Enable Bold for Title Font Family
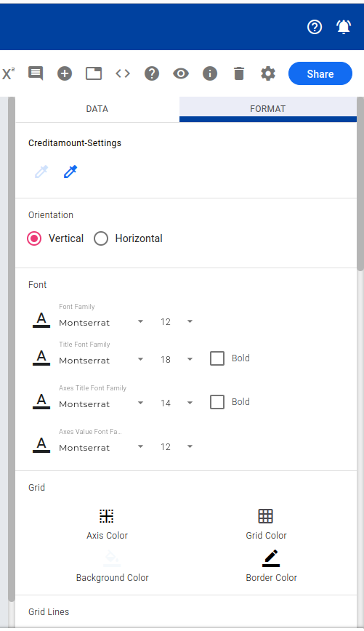The image size is (364, 631). [x=217, y=358]
